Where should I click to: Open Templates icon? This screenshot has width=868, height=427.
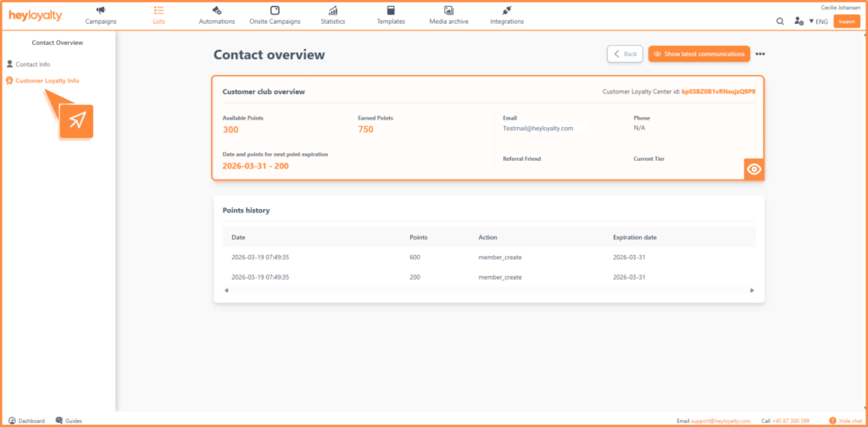391,10
